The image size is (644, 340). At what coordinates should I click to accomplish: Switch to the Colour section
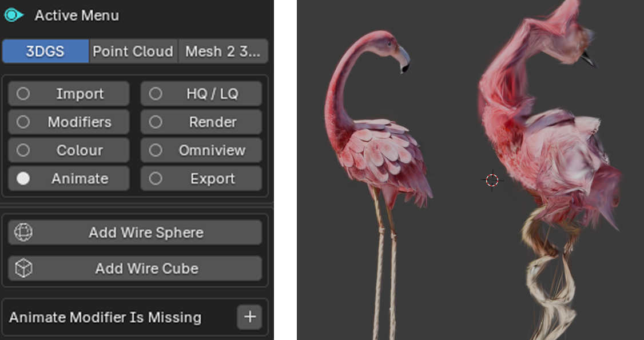(69, 150)
